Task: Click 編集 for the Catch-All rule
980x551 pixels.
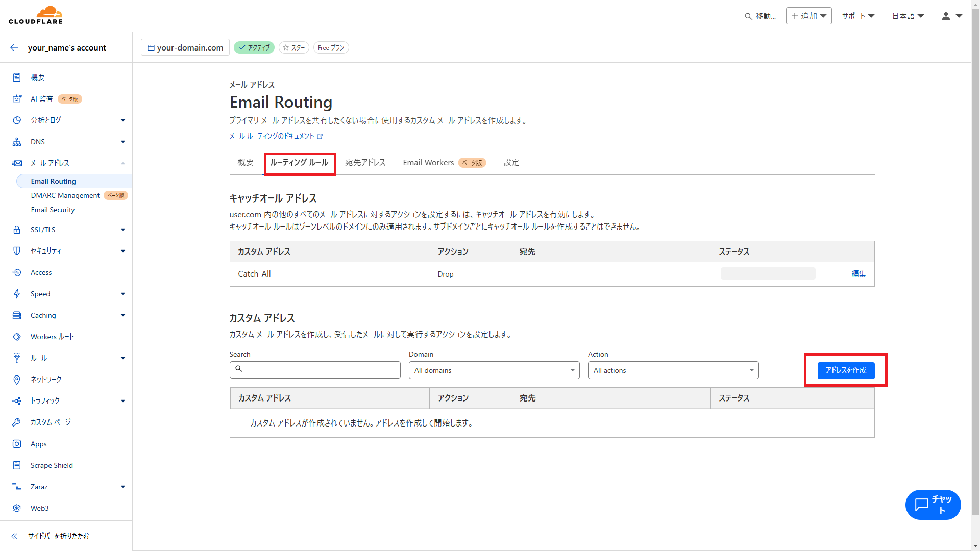Action: pos(858,274)
